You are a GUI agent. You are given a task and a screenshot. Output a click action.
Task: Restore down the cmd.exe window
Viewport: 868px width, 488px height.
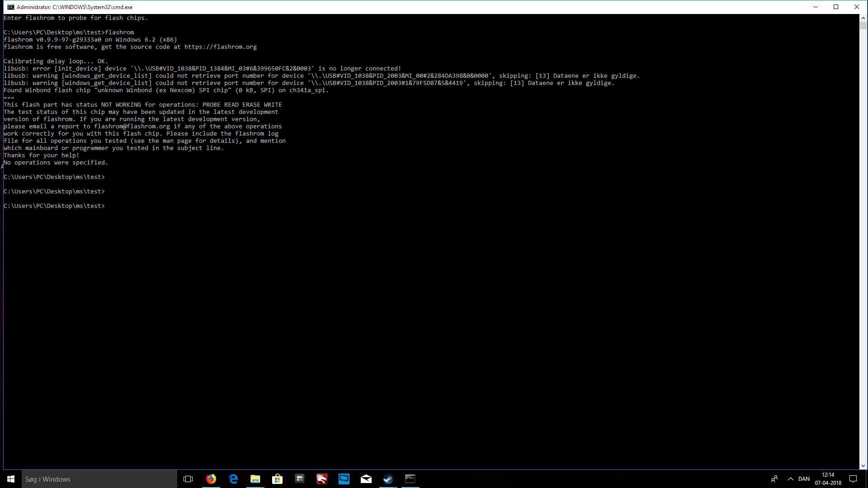pos(836,7)
